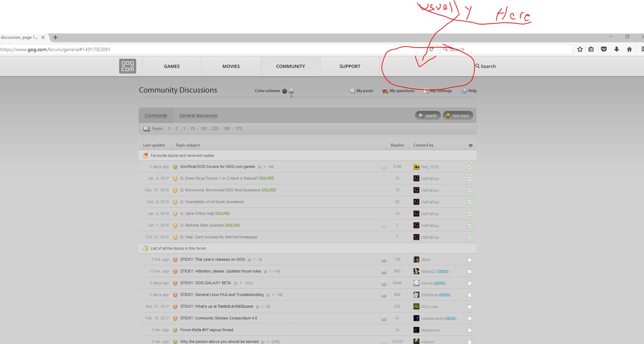Image resolution: width=644 pixels, height=344 pixels.
Task: Click the GOG.com user avatar in Twitch row
Action: [x=416, y=307]
